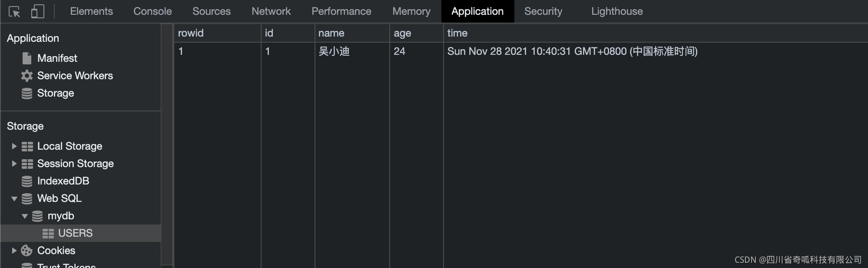Activate the inspect element picker icon
The height and width of the screenshot is (268, 868).
[14, 12]
